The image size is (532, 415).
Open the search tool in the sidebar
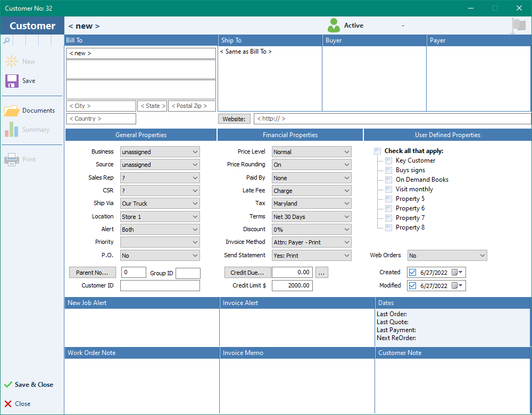[x=7, y=40]
